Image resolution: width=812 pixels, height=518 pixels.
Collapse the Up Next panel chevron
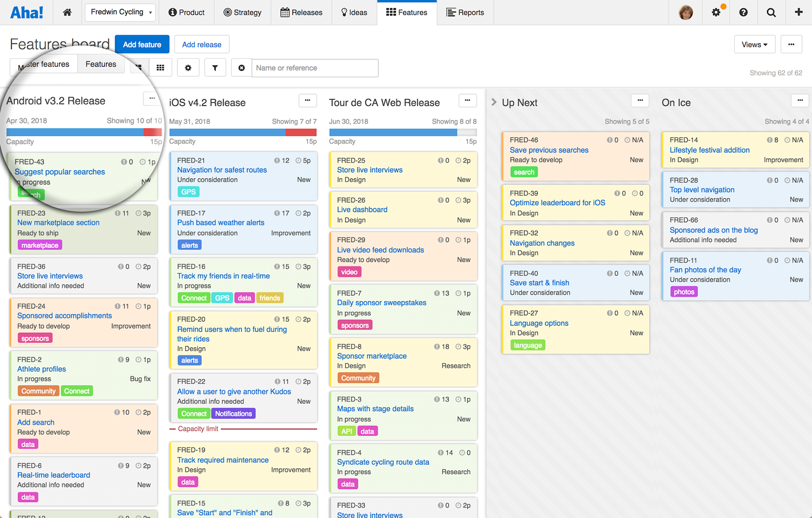[494, 102]
